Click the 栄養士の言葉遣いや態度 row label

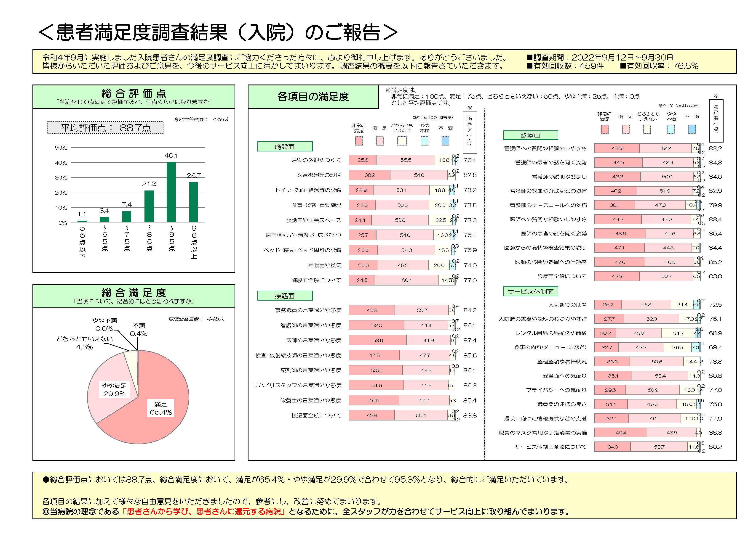tap(311, 400)
